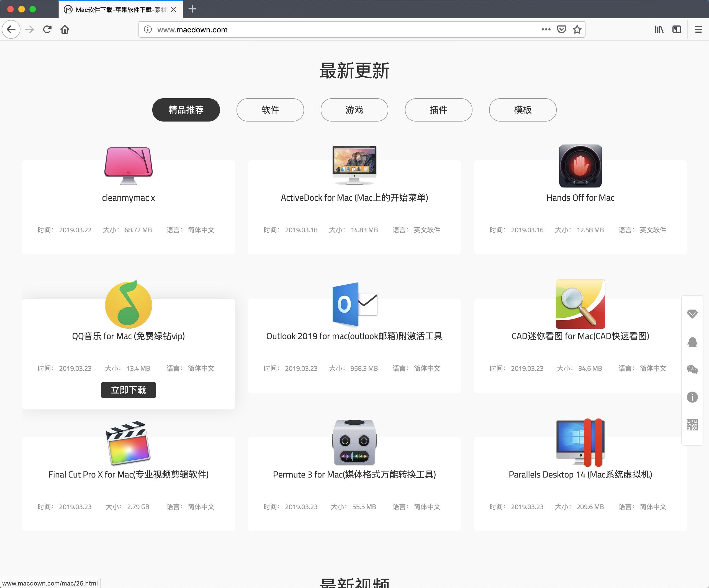Click the Final Cut Pro clapperboard icon
Viewport: 709px width, 588px height.
[128, 443]
